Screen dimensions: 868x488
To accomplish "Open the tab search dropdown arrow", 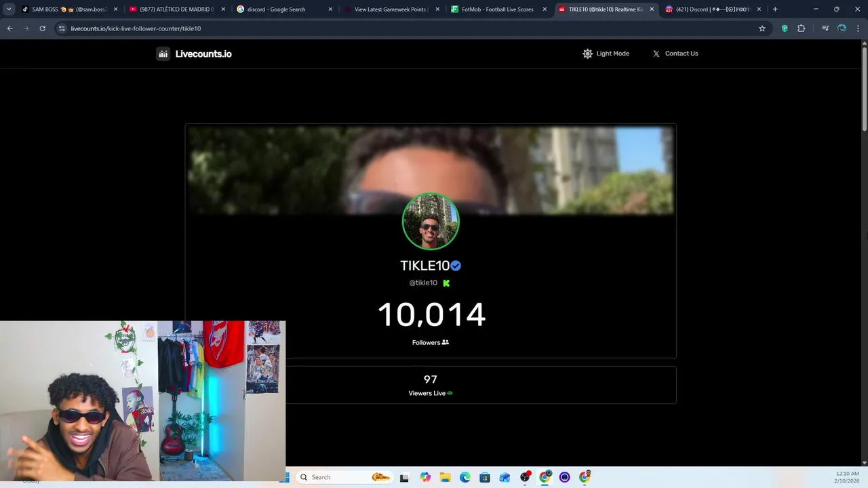I will click(x=9, y=9).
